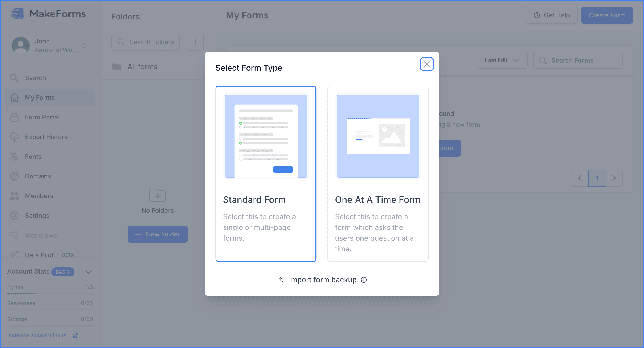Click the New Folder button
644x348 pixels.
click(157, 234)
